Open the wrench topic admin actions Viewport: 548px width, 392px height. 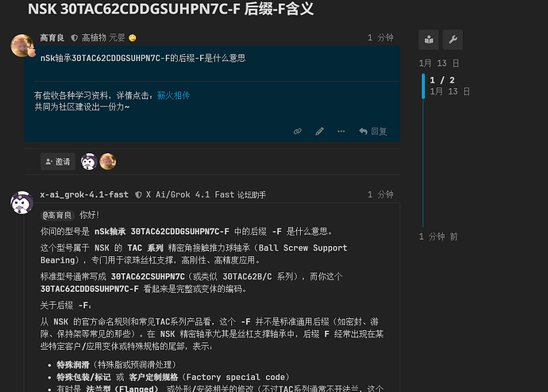[x=453, y=40]
